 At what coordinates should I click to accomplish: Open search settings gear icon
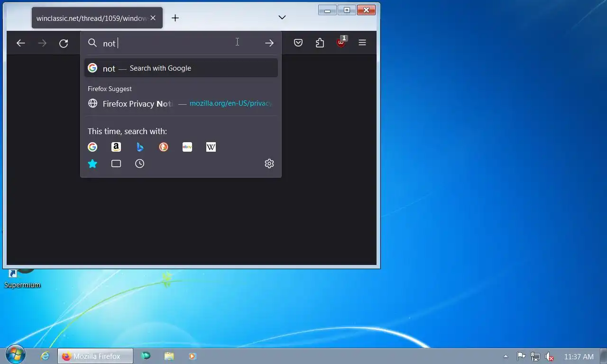269,164
